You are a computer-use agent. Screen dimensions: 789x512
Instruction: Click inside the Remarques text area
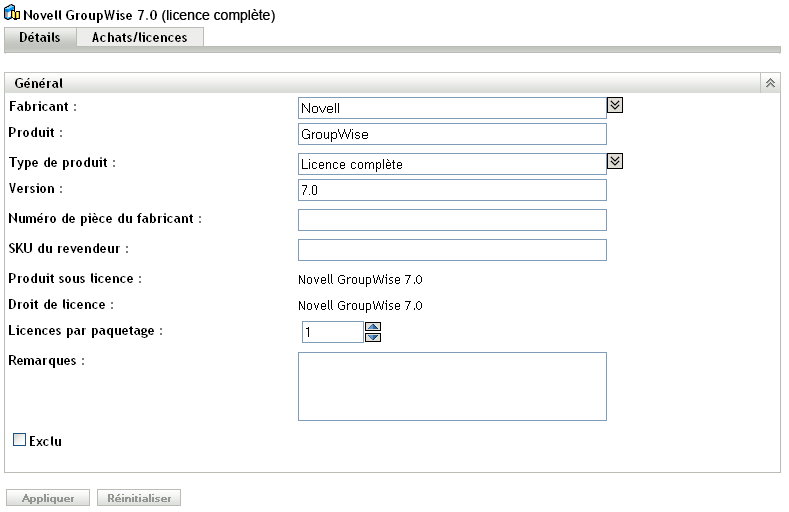pos(452,386)
